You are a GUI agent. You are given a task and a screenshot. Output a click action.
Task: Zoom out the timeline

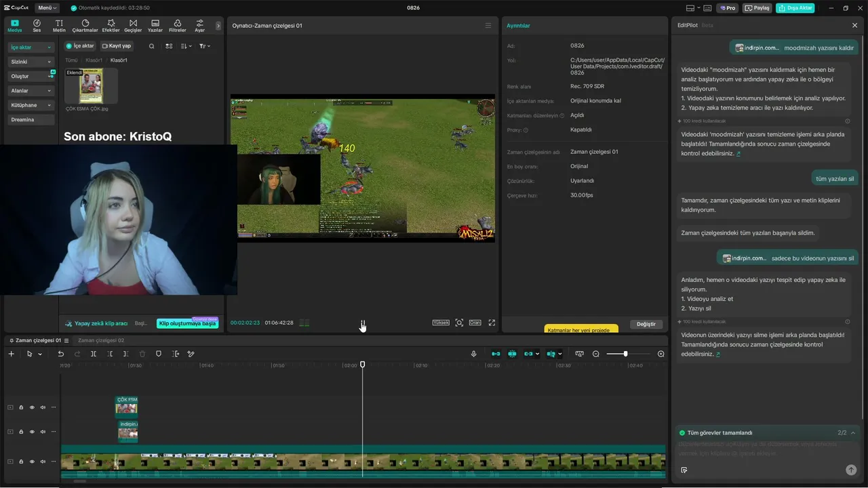pyautogui.click(x=596, y=354)
